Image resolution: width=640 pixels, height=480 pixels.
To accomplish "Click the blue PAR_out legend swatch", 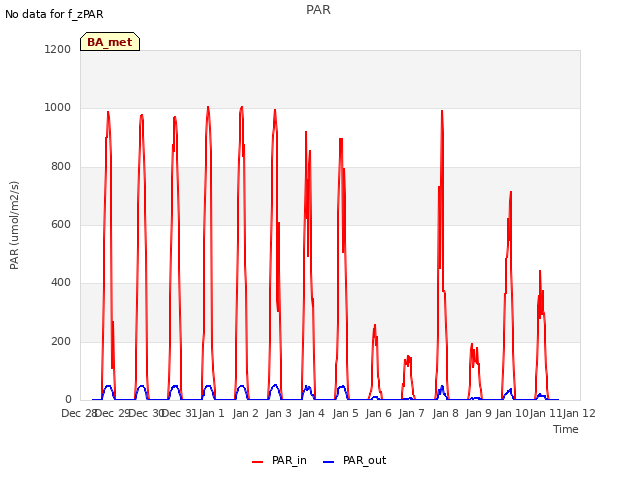I will pyautogui.click(x=329, y=462).
